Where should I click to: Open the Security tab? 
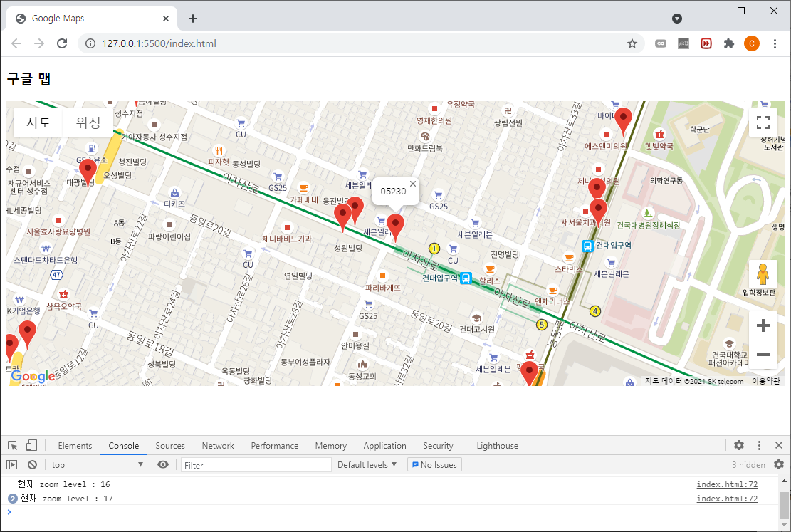[x=438, y=446]
